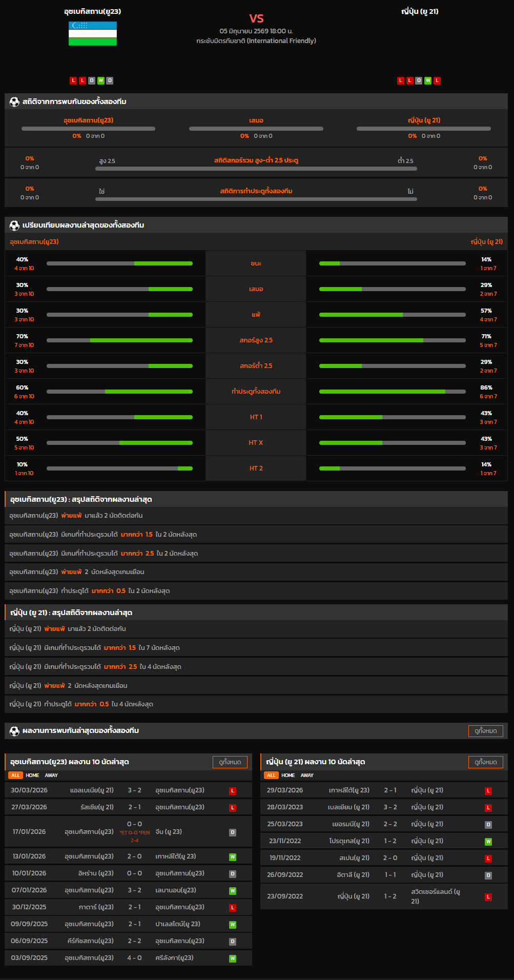Click L result badge for 28/03/2023 match

tap(488, 808)
